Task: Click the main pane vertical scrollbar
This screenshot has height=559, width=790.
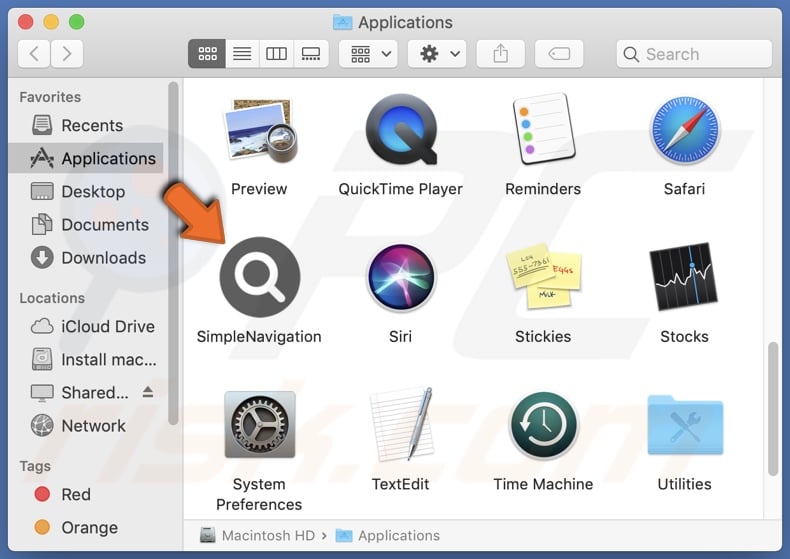Action: click(x=773, y=408)
